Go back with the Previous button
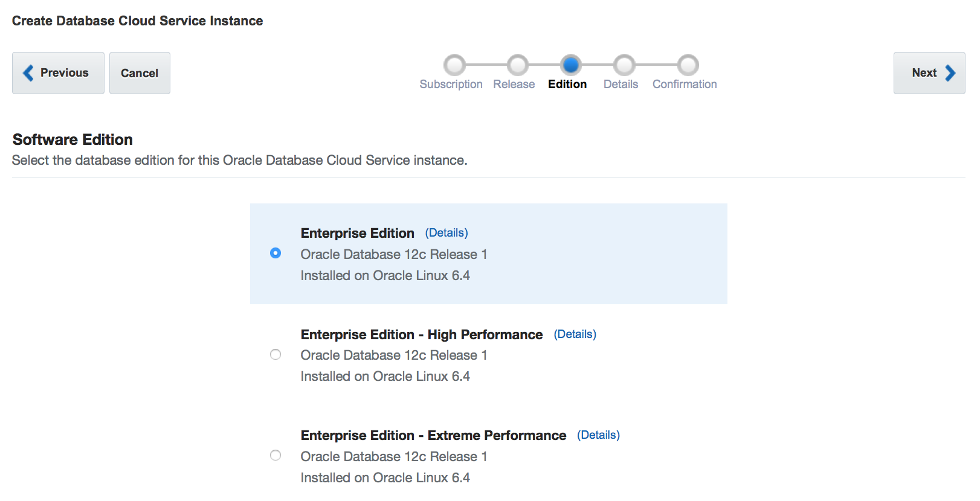The width and height of the screenshot is (980, 501). (x=58, y=73)
